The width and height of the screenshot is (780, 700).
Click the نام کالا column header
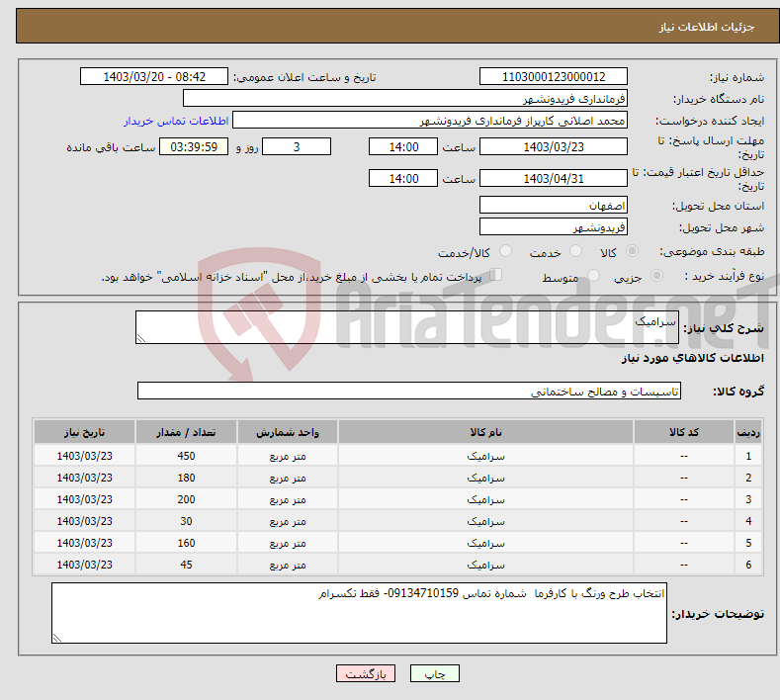click(485, 432)
